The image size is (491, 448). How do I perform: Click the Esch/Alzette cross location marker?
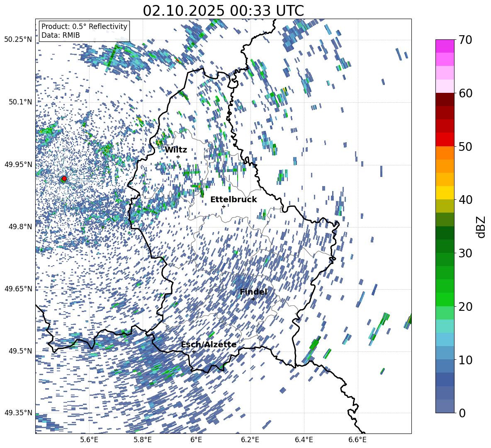click(x=194, y=351)
